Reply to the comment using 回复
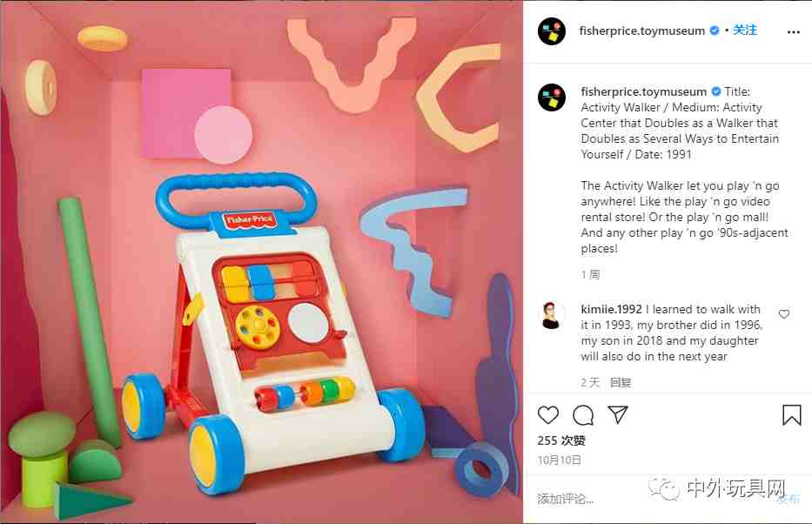 621,383
